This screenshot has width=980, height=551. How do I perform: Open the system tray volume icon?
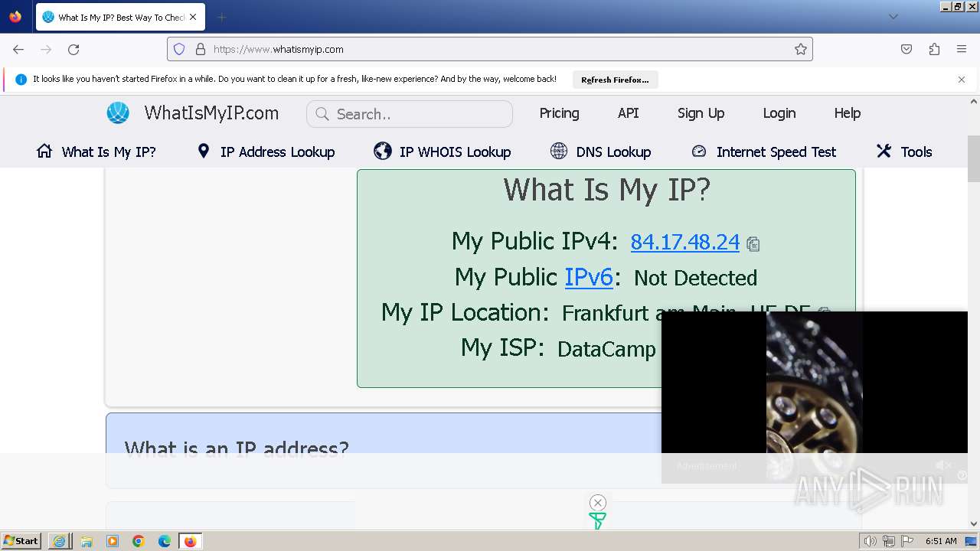(x=871, y=541)
